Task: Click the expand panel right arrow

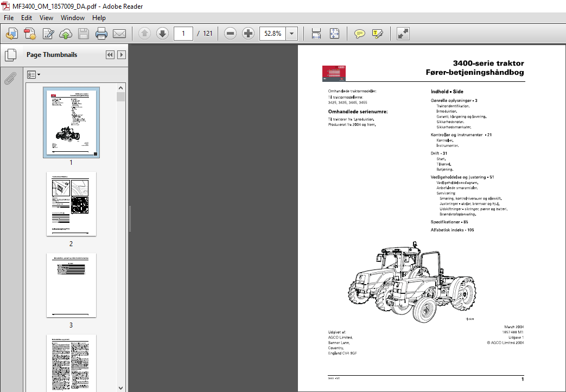Action: coord(122,55)
